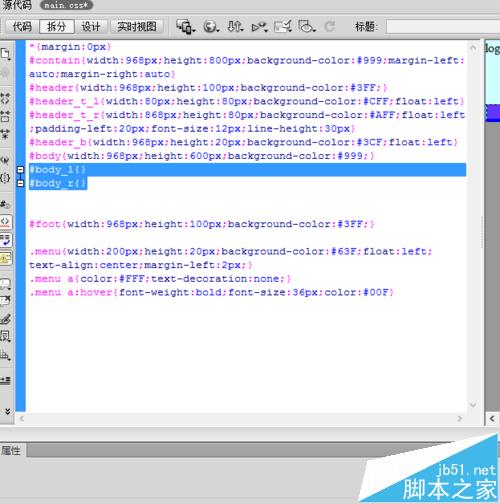Open the Recent Snippets icon

click(x=5, y=336)
